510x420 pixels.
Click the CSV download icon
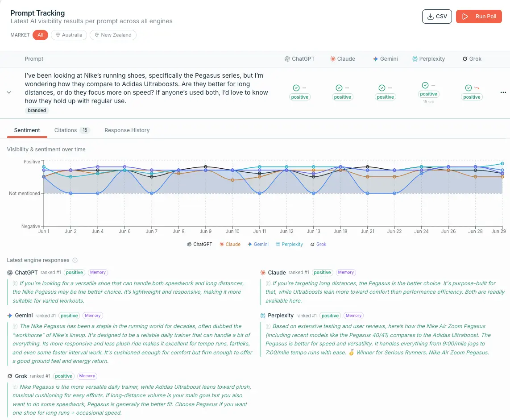tap(430, 16)
